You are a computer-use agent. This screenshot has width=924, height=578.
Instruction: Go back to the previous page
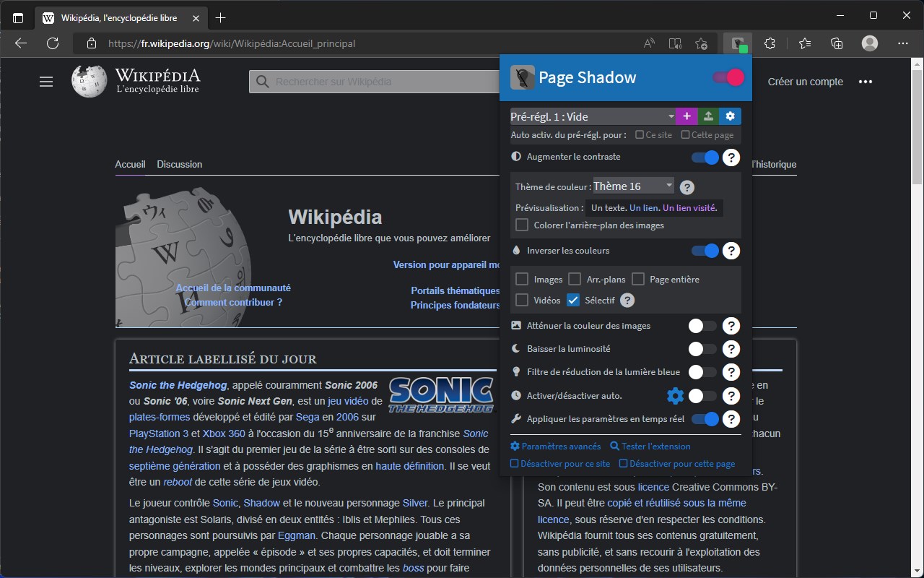(x=21, y=43)
